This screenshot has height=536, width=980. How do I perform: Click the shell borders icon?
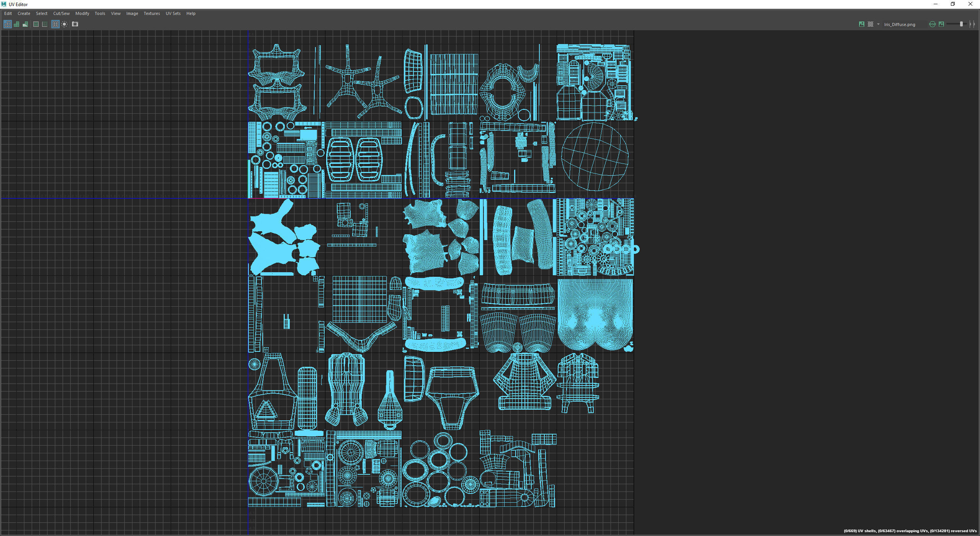click(45, 24)
